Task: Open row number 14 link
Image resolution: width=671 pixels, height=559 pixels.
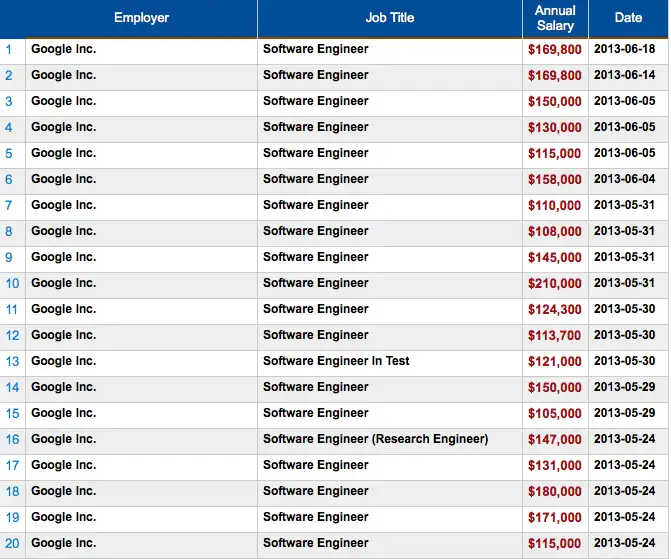Action: pos(12,387)
